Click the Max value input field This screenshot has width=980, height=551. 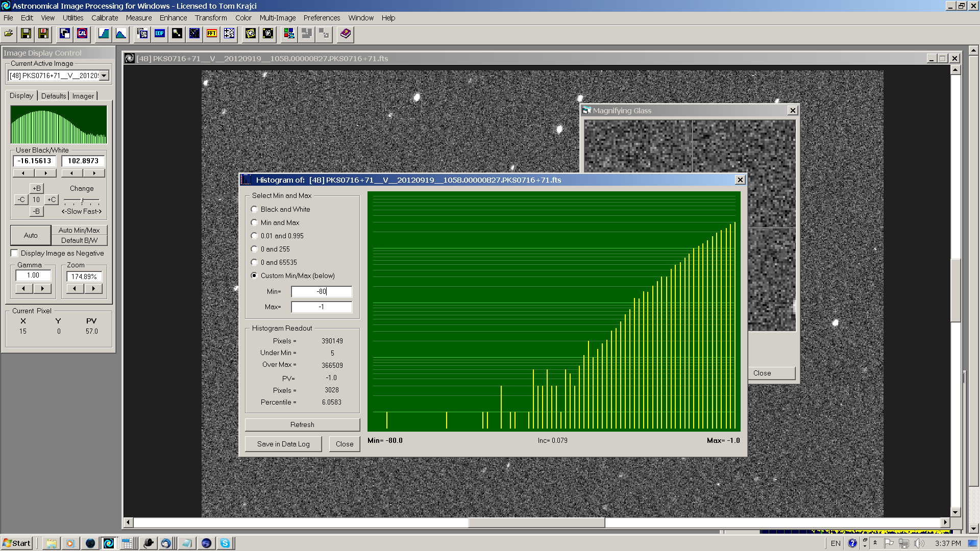coord(322,307)
